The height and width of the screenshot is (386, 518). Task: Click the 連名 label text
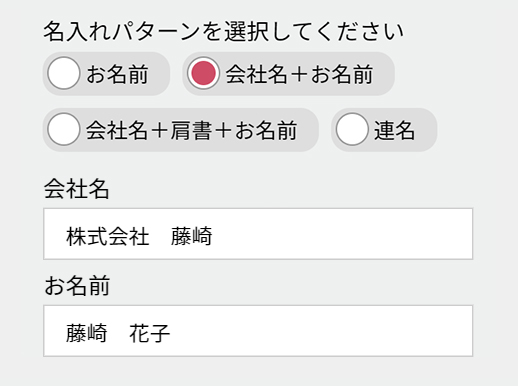(x=395, y=130)
